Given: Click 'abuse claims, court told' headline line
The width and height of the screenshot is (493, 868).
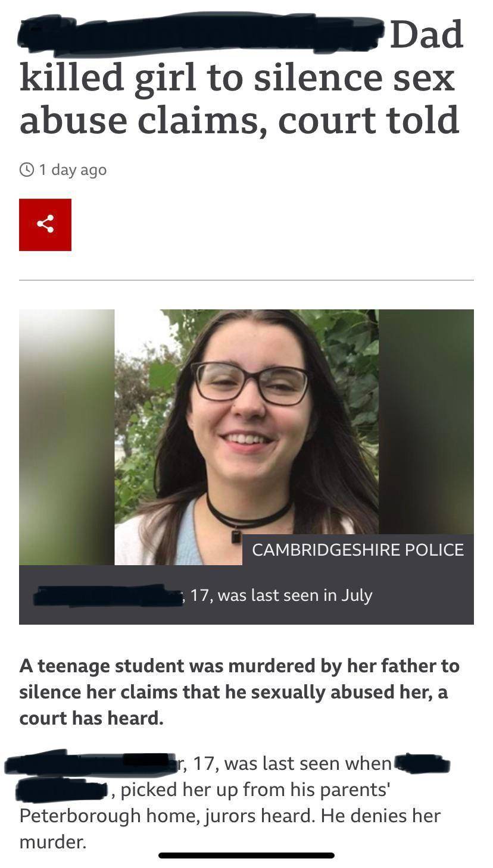Looking at the screenshot, I should 239,121.
